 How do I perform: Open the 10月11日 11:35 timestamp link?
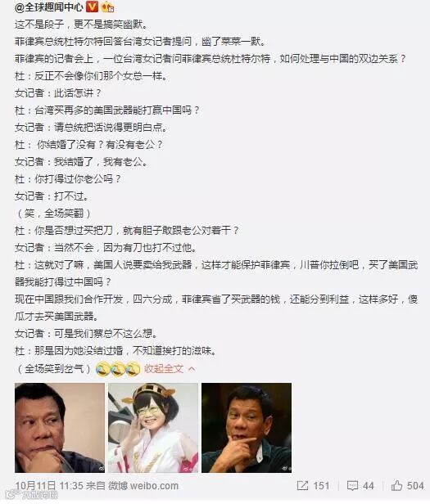pos(49,486)
